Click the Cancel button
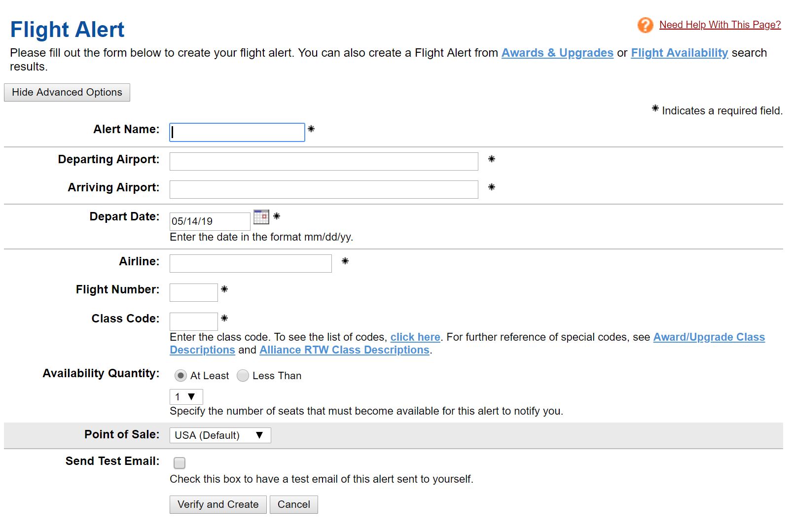The image size is (791, 532). click(294, 504)
